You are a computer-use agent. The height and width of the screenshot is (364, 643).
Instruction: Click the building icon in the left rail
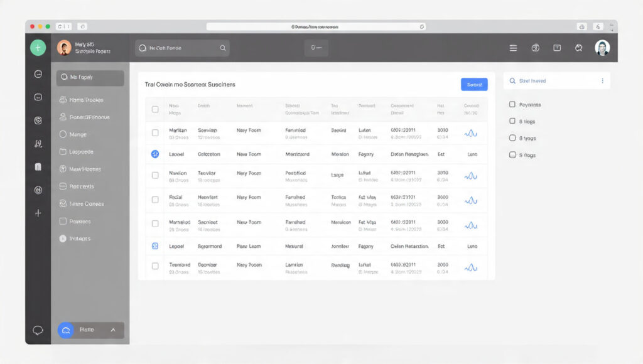point(38,167)
